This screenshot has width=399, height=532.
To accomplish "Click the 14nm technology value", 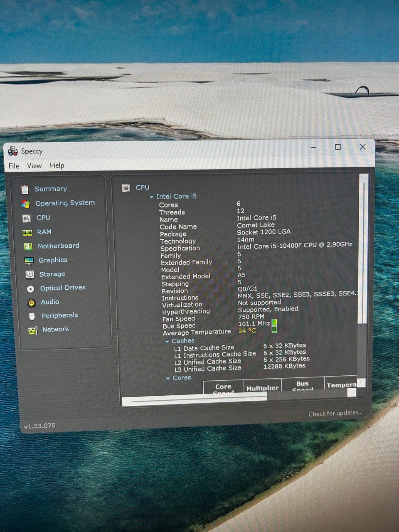I will pos(246,239).
